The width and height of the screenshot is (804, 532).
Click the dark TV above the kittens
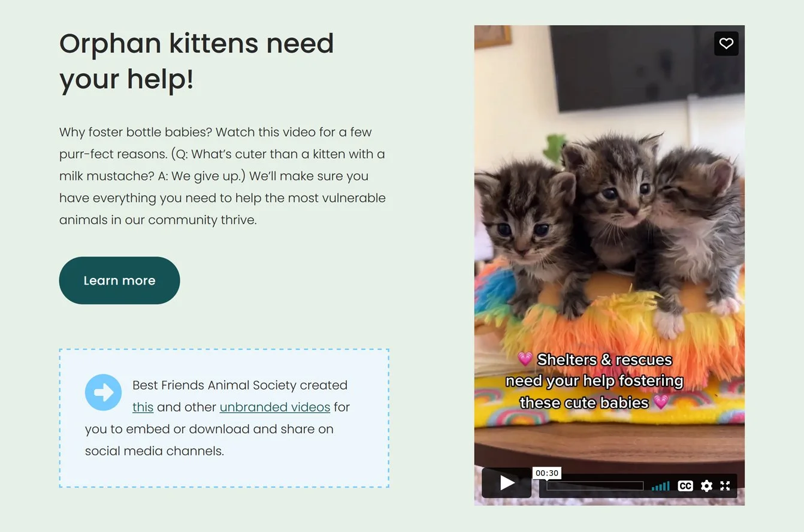coord(647,68)
